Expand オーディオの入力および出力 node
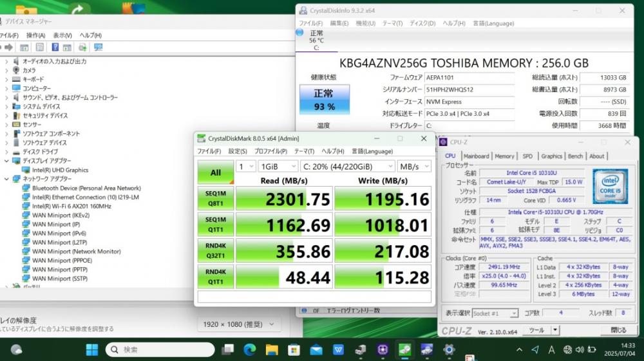This screenshot has width=644, height=361. click(6, 62)
